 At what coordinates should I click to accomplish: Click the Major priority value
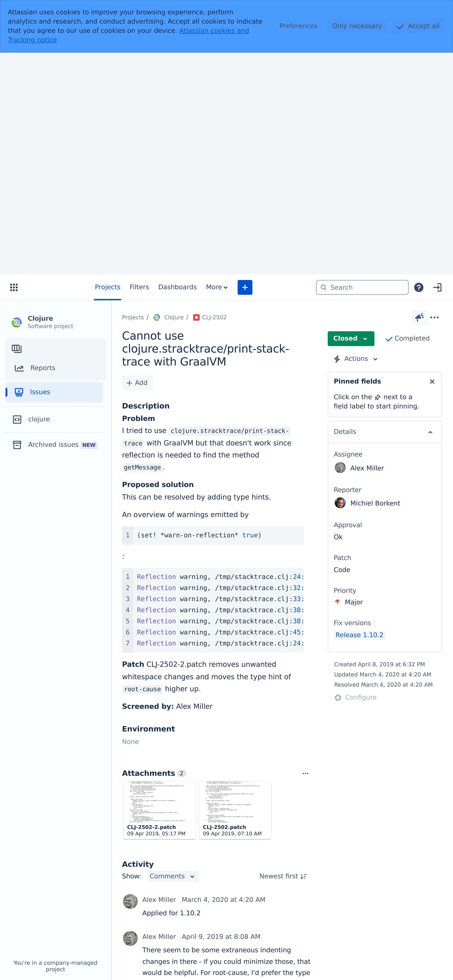(353, 602)
